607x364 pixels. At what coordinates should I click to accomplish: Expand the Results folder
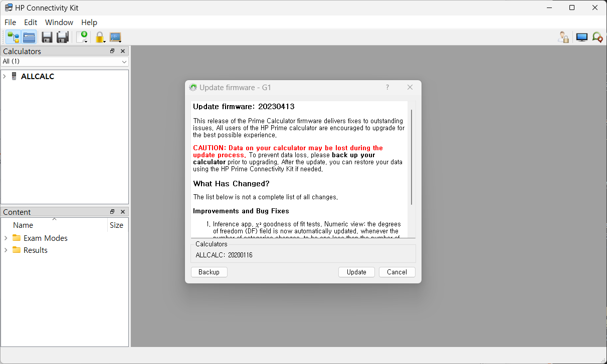(x=6, y=250)
